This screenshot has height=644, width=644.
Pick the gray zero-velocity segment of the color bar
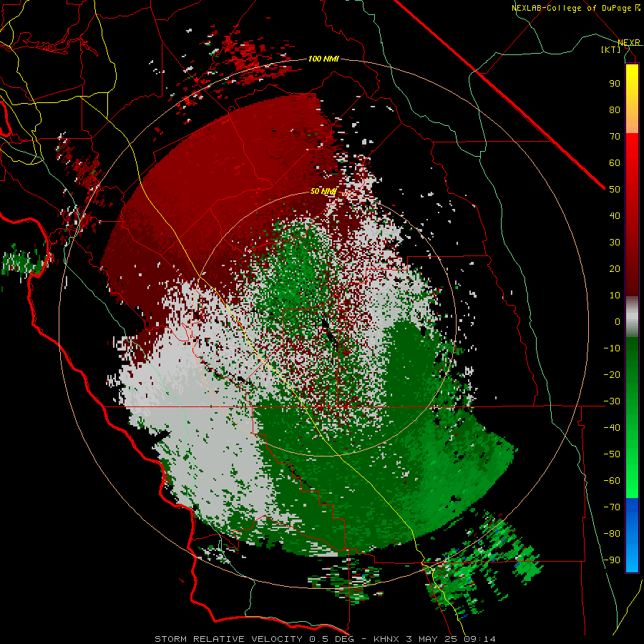pos(632,317)
